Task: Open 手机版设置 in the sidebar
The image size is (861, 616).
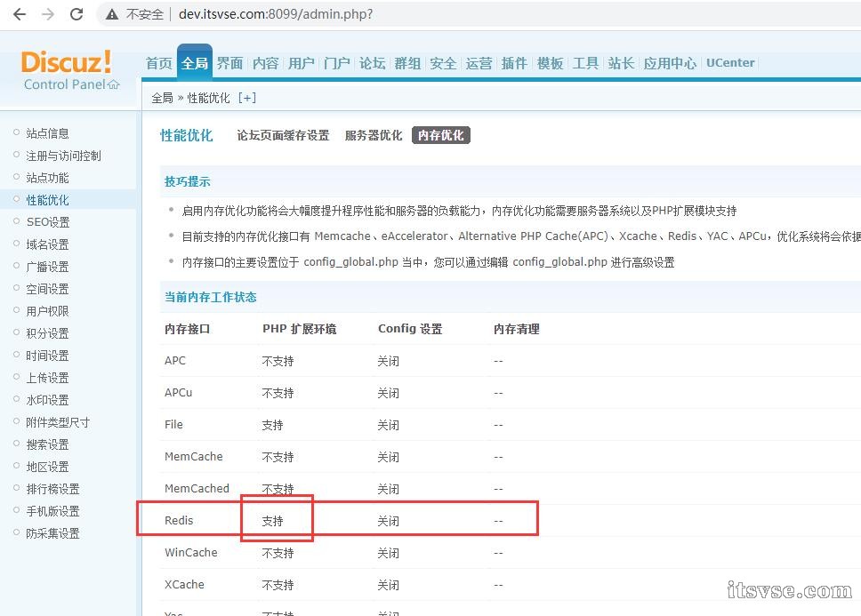Action: pos(52,511)
